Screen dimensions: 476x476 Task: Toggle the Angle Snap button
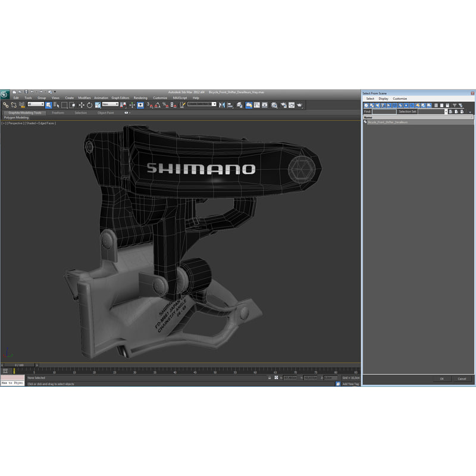[x=157, y=105]
